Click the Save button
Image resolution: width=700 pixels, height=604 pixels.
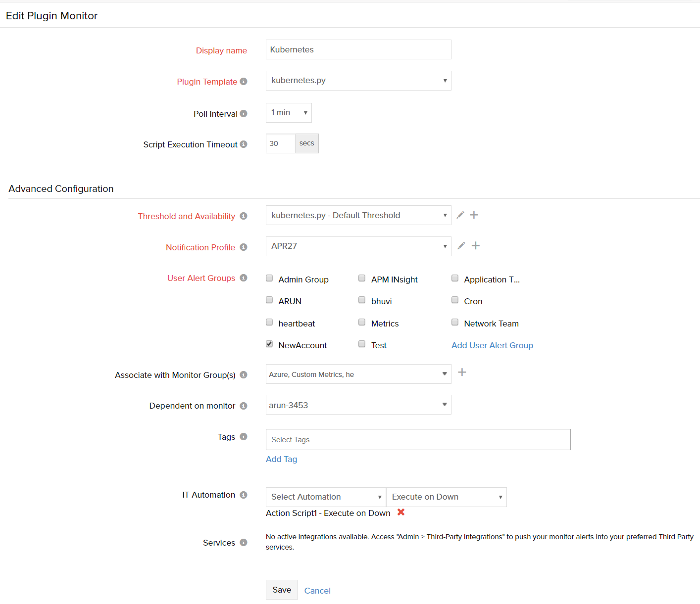click(x=282, y=590)
